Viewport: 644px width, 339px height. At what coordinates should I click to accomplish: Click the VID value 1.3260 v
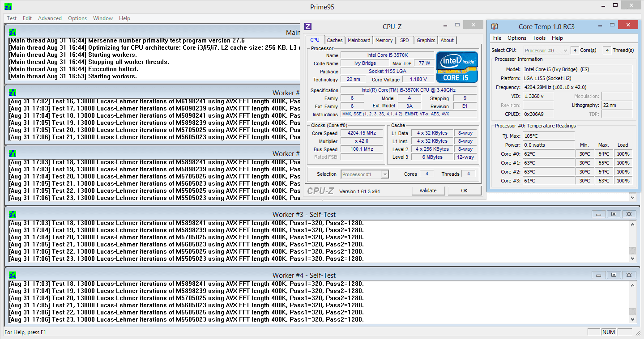[538, 96]
